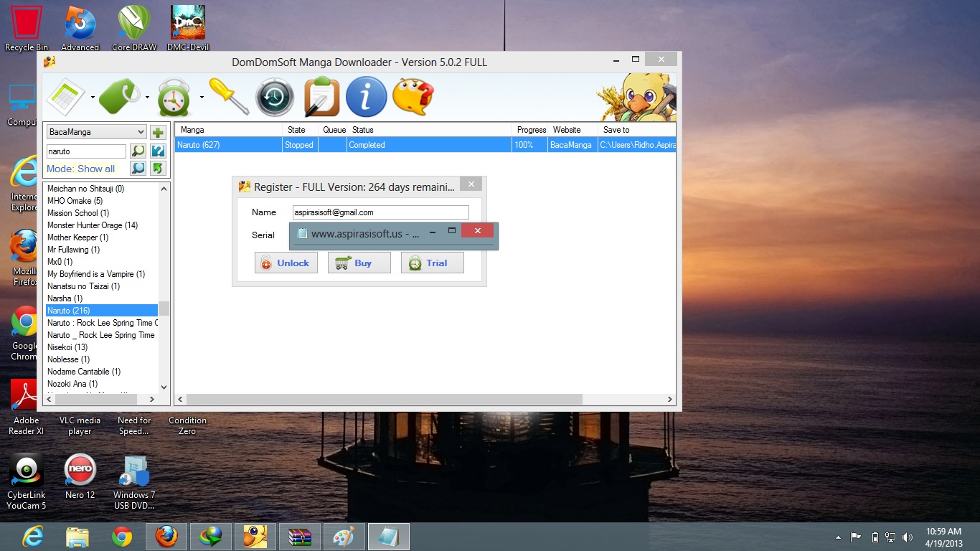
Task: Open the blue info icon
Action: [x=366, y=97]
